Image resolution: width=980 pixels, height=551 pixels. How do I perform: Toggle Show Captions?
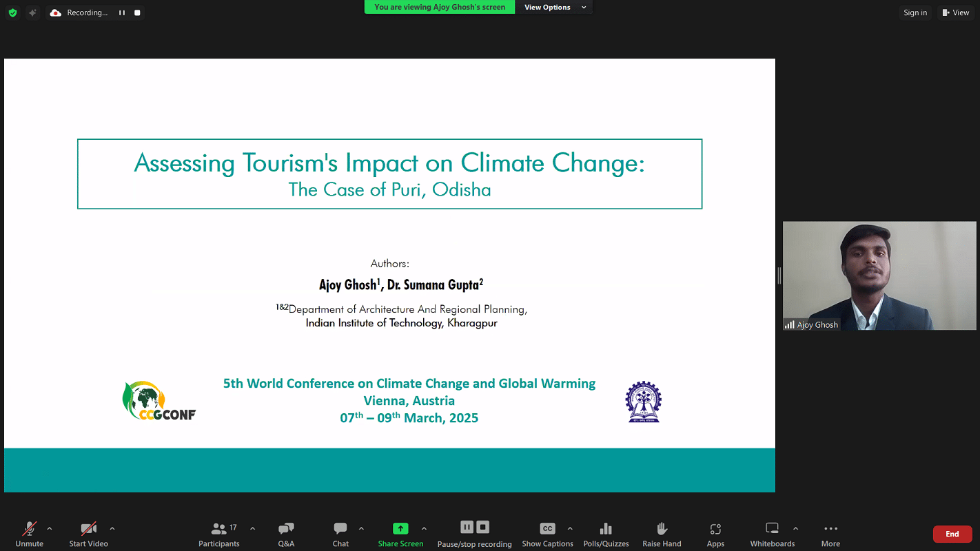tap(547, 533)
